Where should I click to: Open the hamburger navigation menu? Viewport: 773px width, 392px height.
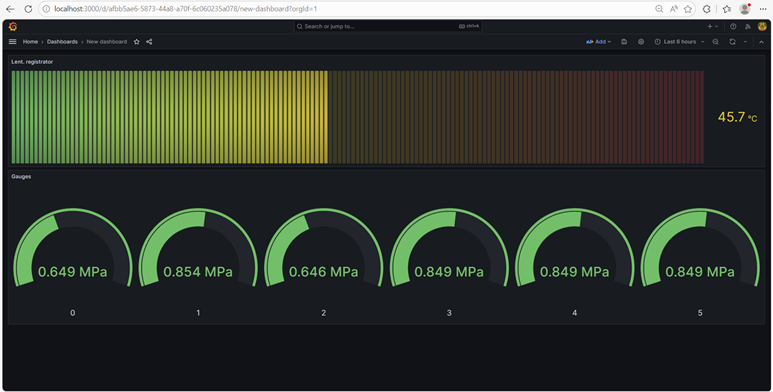pos(13,42)
